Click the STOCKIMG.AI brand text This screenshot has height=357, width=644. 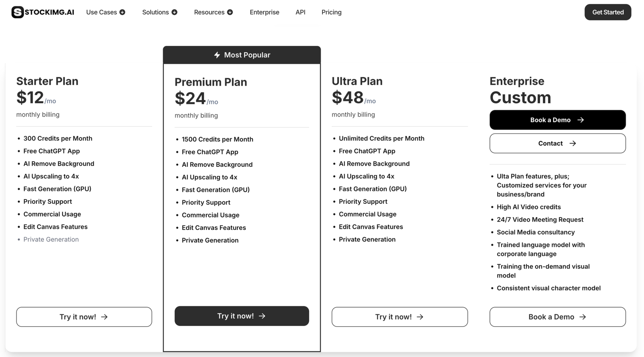[x=50, y=12]
